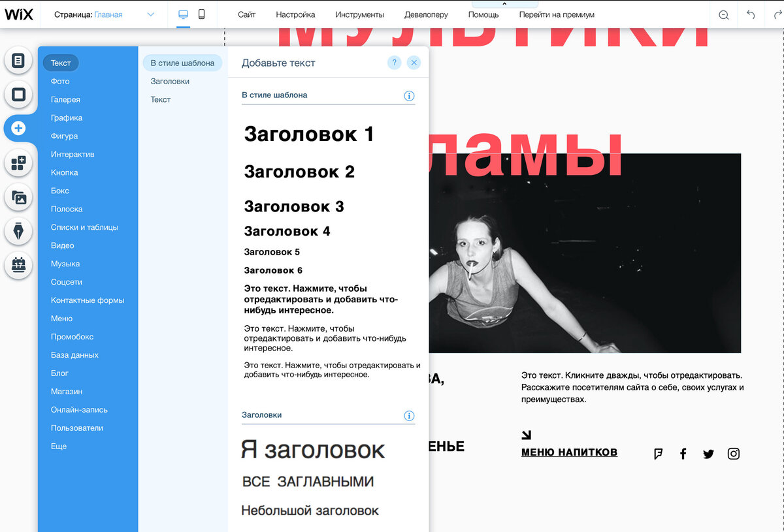
Task: Undo the last action
Action: pyautogui.click(x=751, y=15)
